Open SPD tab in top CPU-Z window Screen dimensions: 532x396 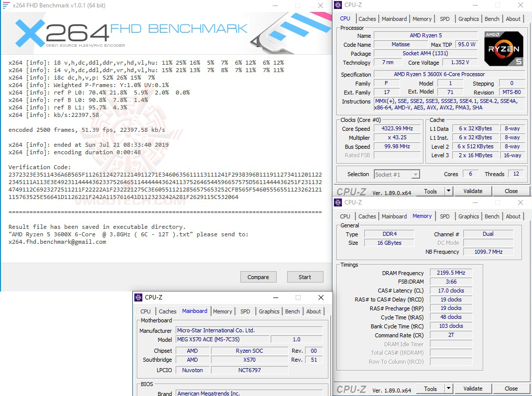(x=444, y=19)
